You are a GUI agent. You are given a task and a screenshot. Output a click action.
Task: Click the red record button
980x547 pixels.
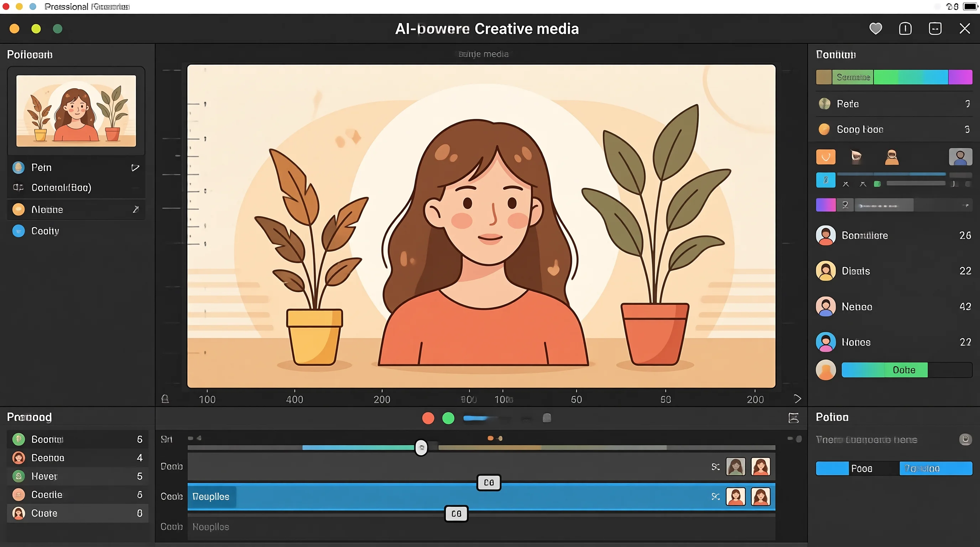[x=428, y=418]
